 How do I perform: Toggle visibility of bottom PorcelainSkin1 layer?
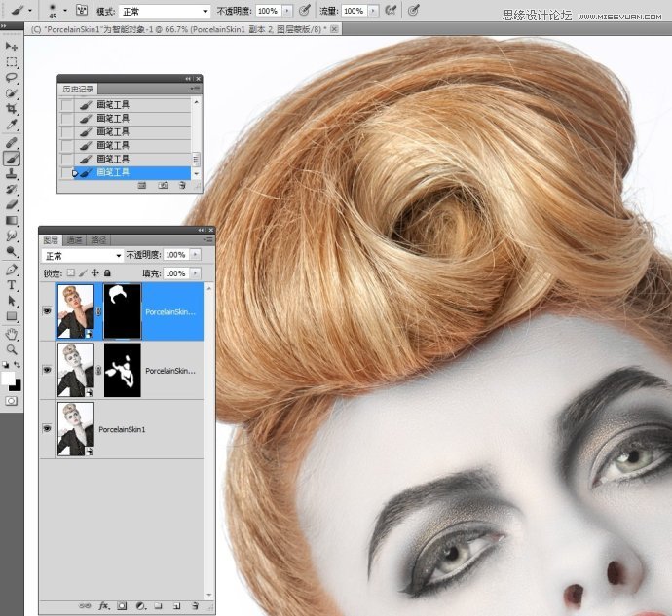[48, 428]
